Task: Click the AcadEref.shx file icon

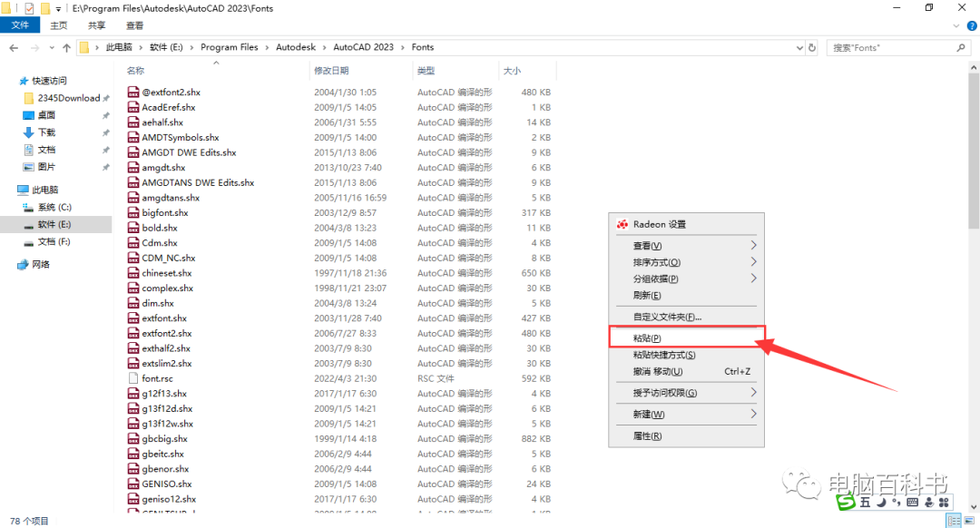Action: point(133,107)
